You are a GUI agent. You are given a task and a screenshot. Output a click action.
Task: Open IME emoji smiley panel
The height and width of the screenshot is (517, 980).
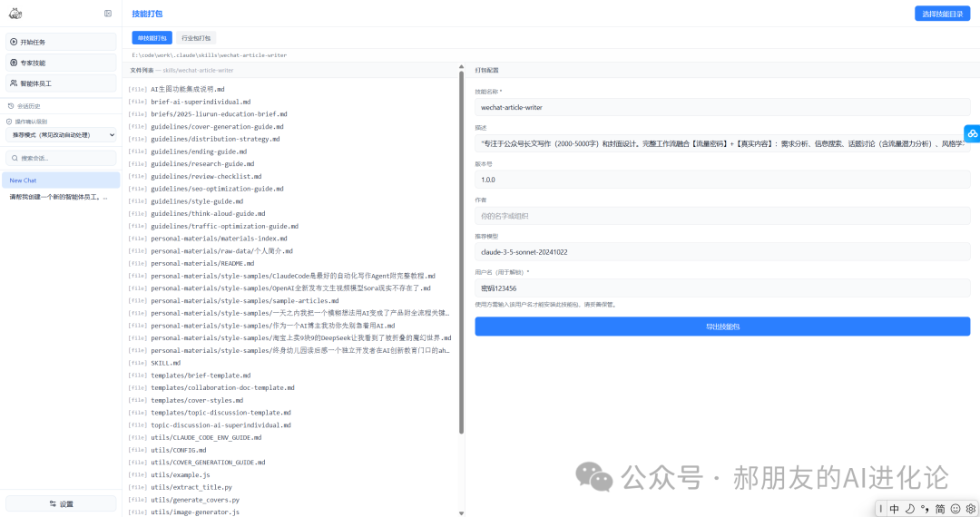coord(955,509)
